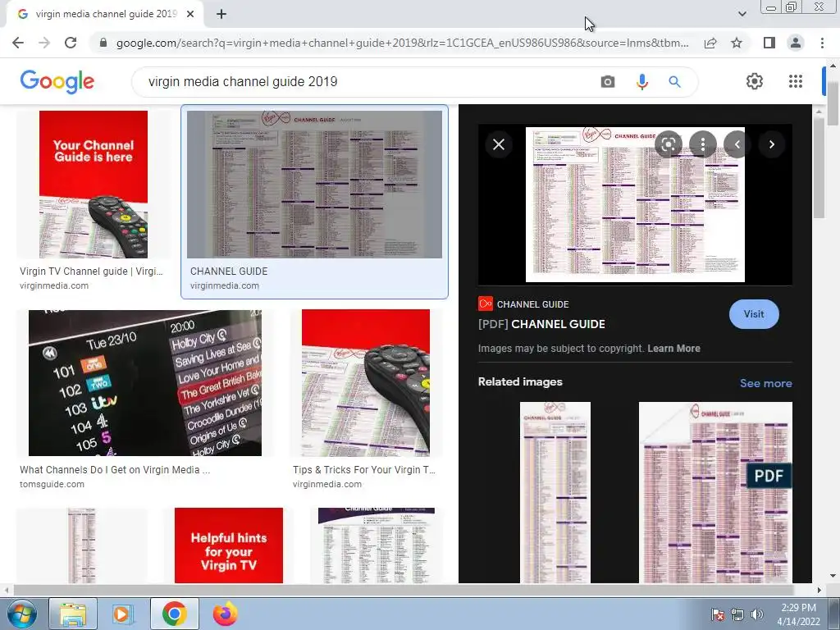The width and height of the screenshot is (840, 630).
Task: Submit search with magnifier icon
Action: tap(674, 82)
